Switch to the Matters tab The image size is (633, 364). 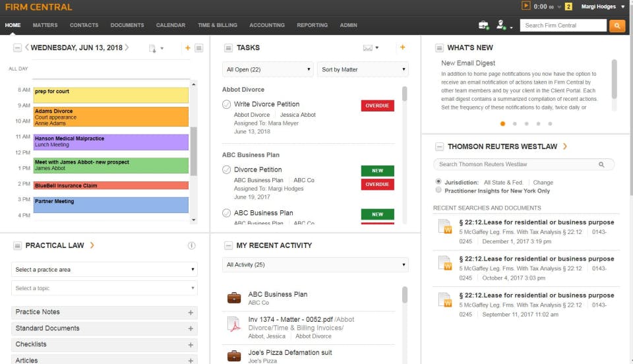(x=45, y=25)
